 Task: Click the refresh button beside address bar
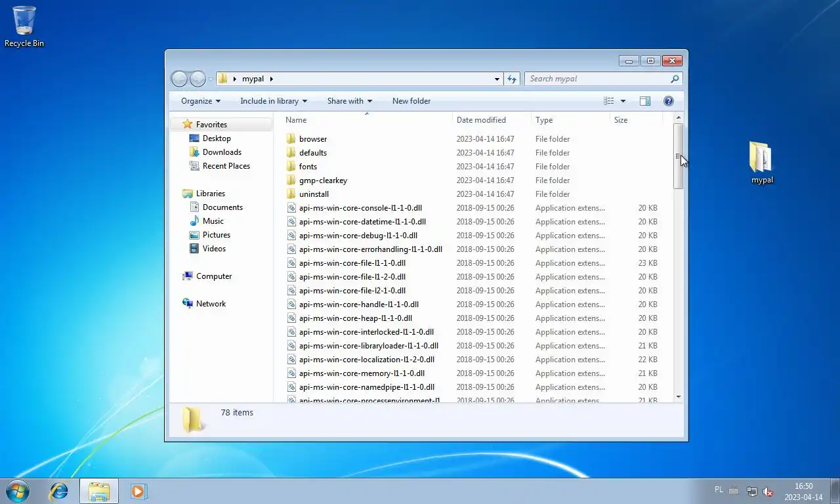pos(513,79)
